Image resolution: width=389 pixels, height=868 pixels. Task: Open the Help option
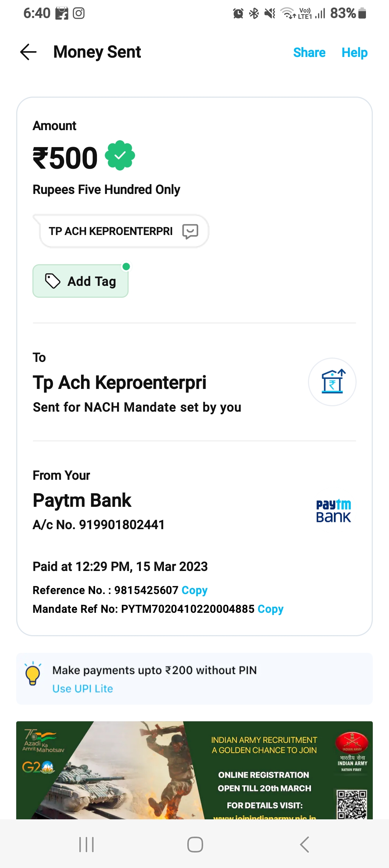coord(354,53)
